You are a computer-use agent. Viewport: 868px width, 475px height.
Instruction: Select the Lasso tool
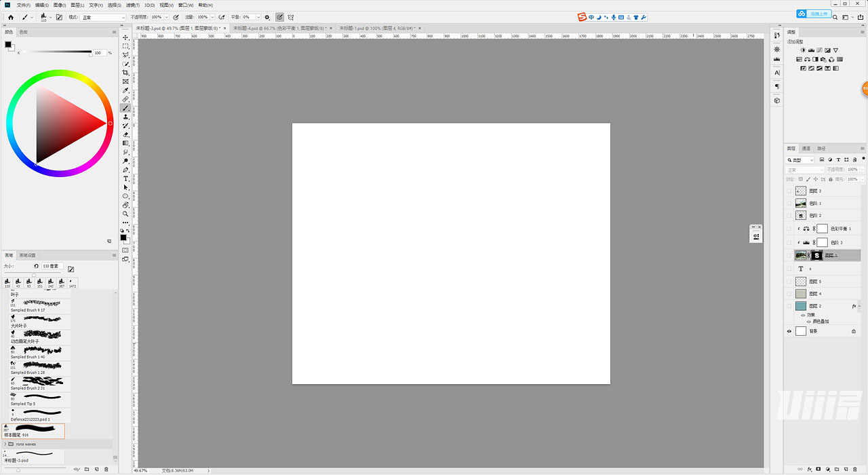coord(125,55)
